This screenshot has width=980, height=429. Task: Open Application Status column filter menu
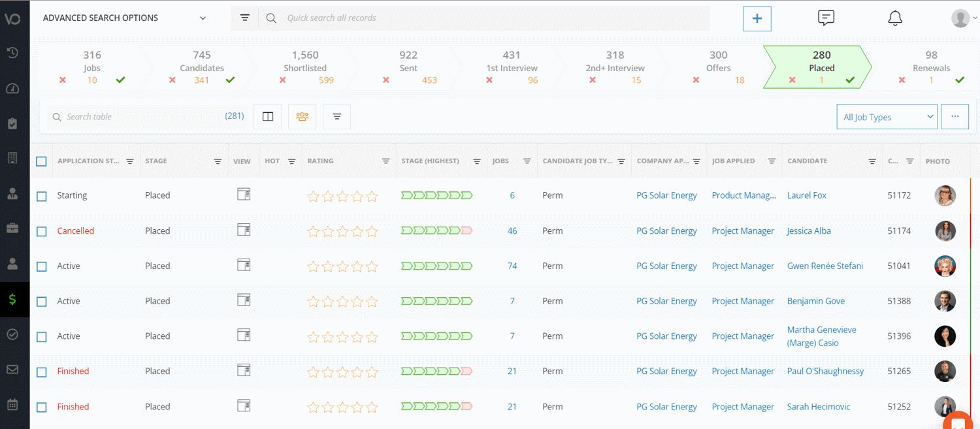[130, 161]
